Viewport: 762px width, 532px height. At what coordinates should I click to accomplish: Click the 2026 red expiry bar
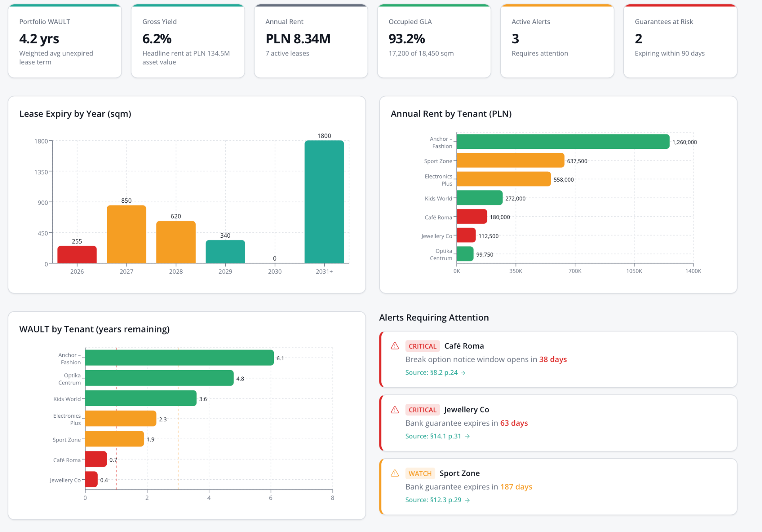(x=77, y=254)
